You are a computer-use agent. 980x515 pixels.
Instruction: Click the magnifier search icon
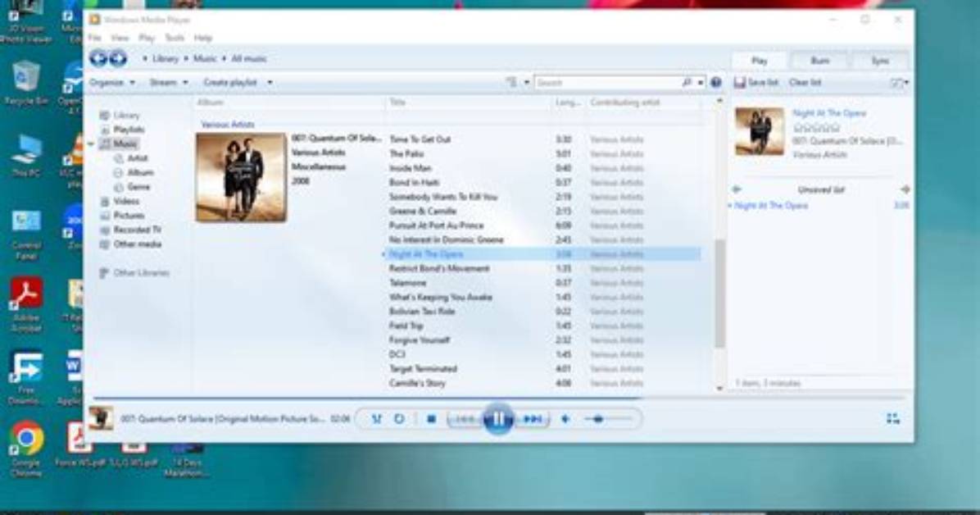pos(687,82)
